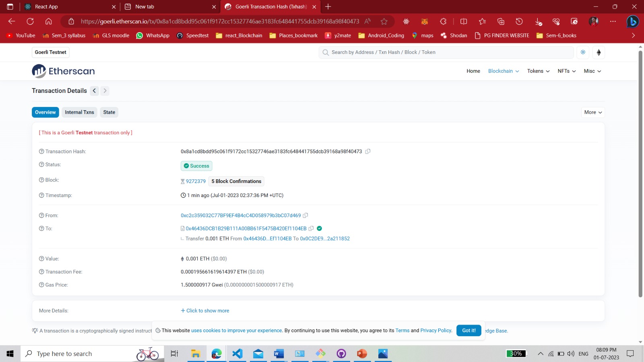
Task: Click the copy icon next to the To address
Action: (311, 228)
